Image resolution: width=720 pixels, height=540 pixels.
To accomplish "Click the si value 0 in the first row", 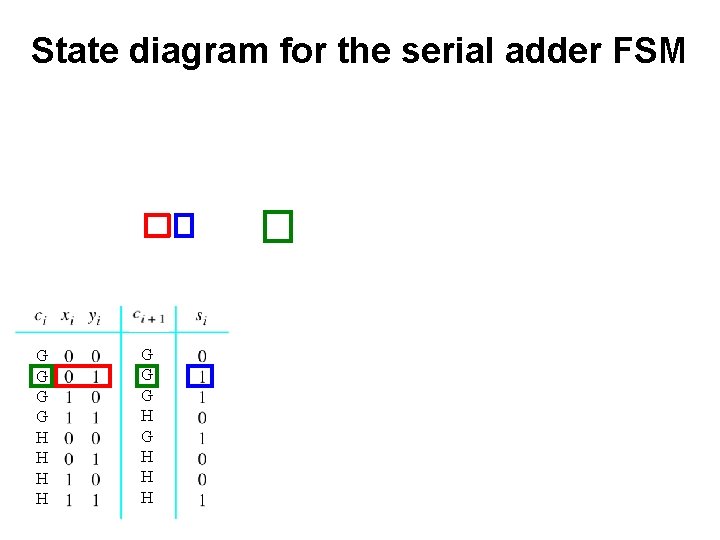I will point(202,356).
